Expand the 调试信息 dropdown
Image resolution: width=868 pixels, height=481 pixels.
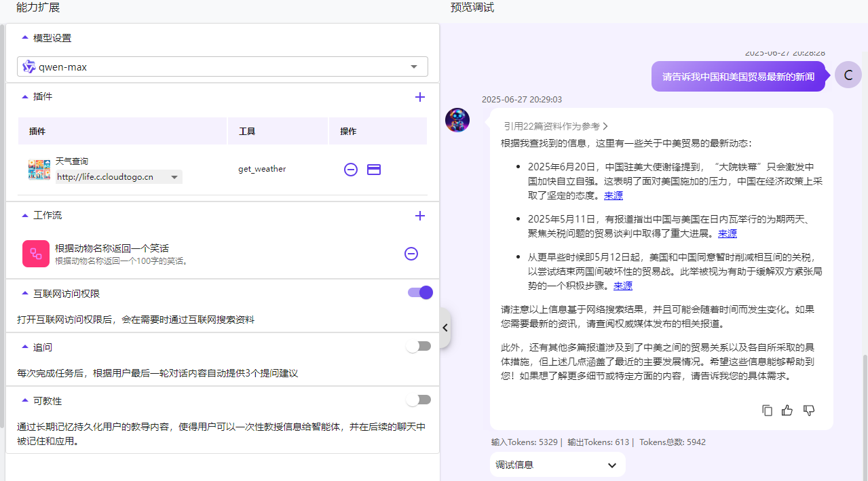pyautogui.click(x=557, y=465)
